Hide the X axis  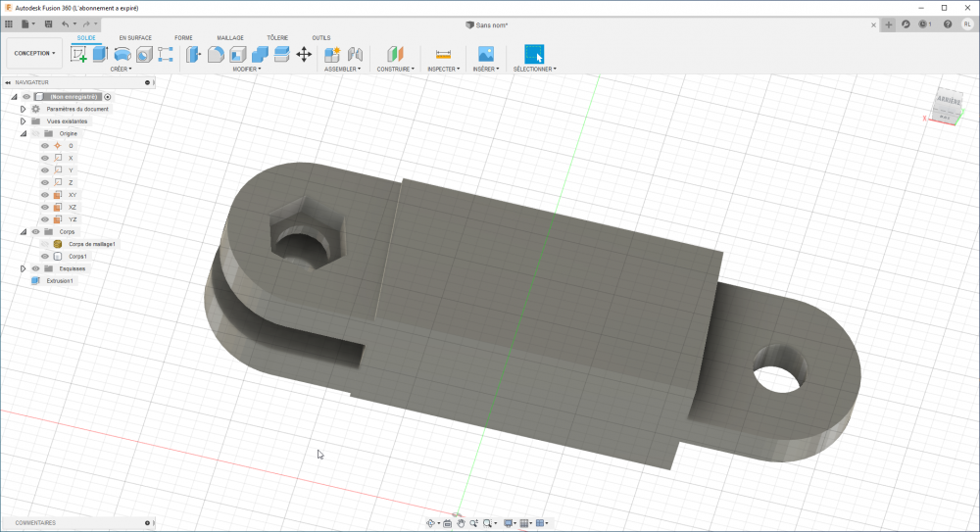[45, 158]
